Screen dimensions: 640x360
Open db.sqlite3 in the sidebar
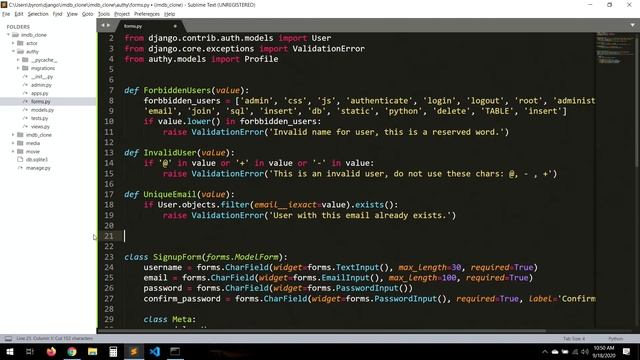point(37,160)
